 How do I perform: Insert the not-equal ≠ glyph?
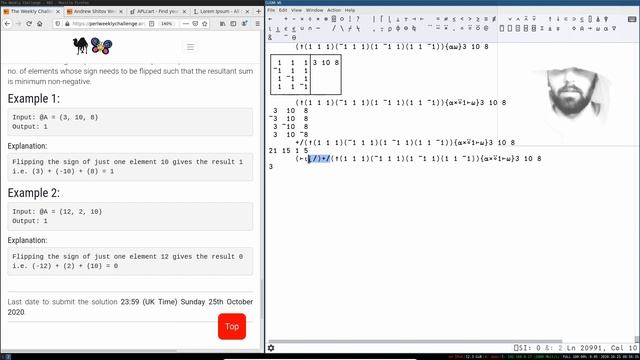pyautogui.click(x=445, y=19)
